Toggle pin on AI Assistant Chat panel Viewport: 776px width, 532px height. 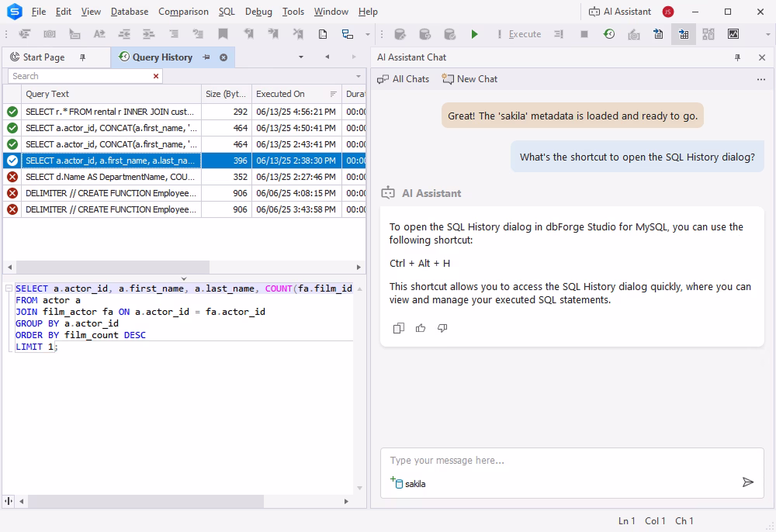coord(737,58)
